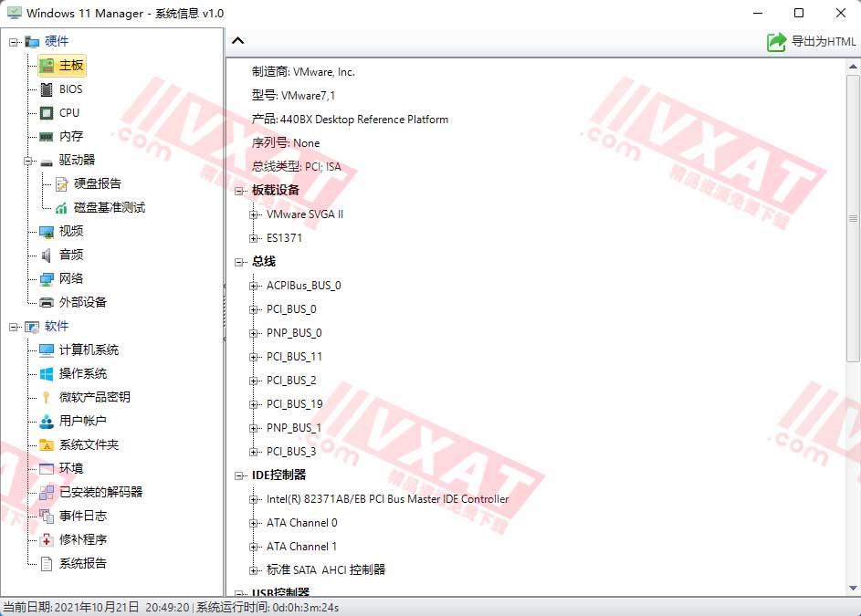
Task: Click the 导出为HTML button label
Action: tap(824, 42)
